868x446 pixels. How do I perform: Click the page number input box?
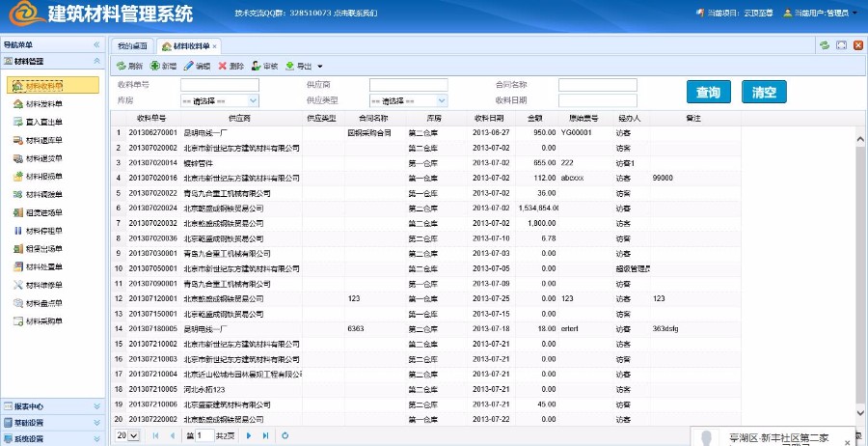(x=204, y=435)
